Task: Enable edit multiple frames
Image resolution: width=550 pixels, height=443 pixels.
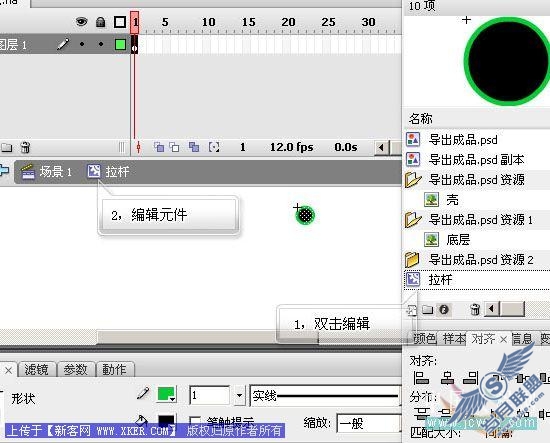Action: point(194,147)
